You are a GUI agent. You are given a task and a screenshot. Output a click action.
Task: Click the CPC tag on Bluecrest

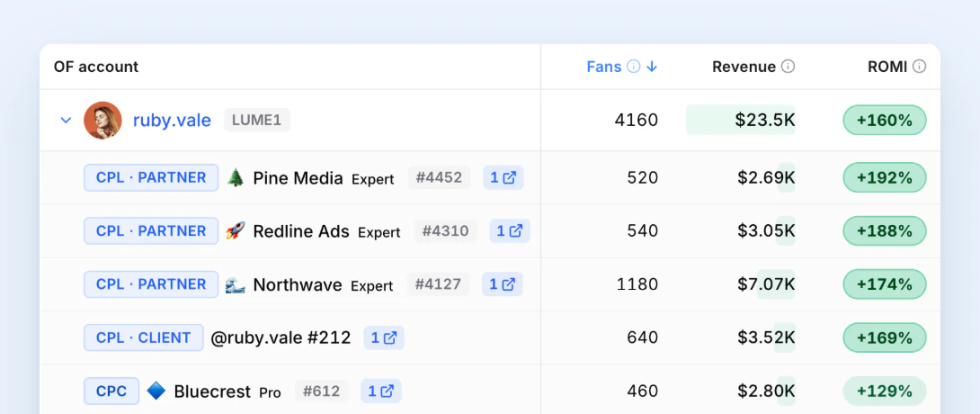111,391
